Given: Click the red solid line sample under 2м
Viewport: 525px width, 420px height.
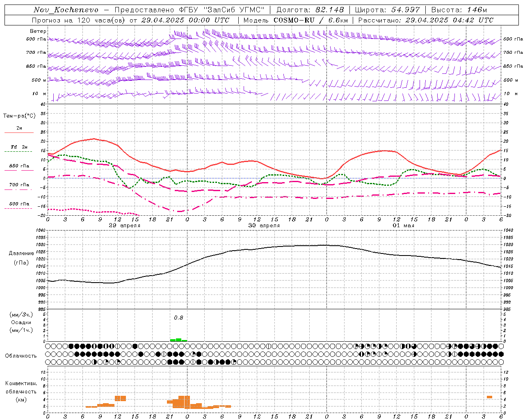Looking at the screenshot, I should tap(19, 132).
